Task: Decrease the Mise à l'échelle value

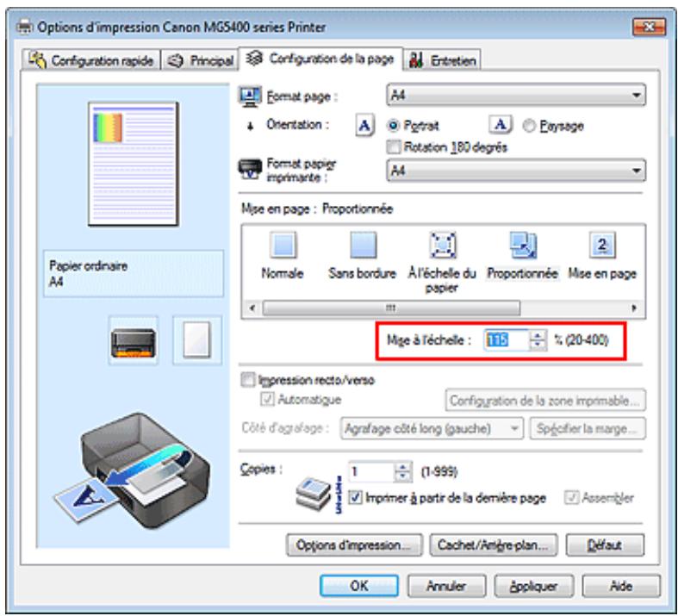Action: coord(538,345)
